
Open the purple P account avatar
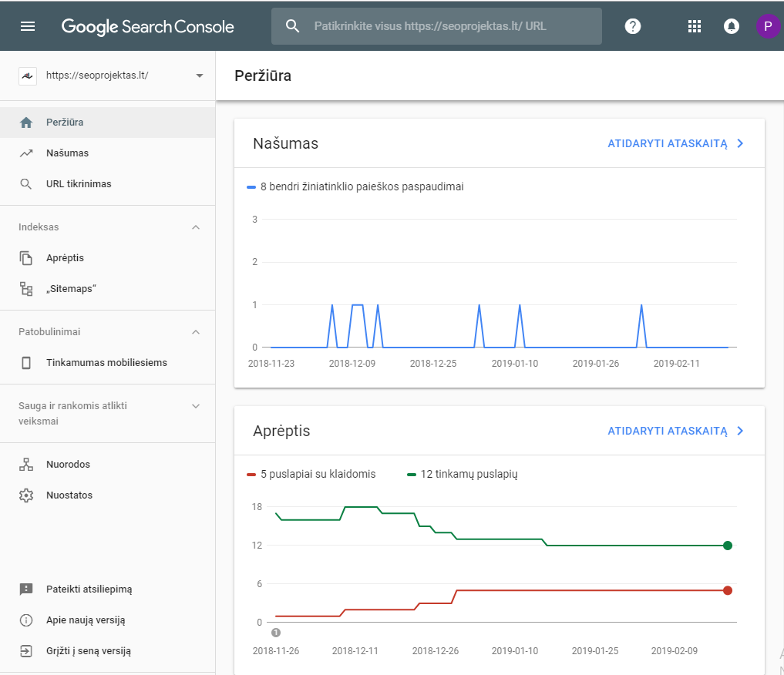click(x=768, y=26)
